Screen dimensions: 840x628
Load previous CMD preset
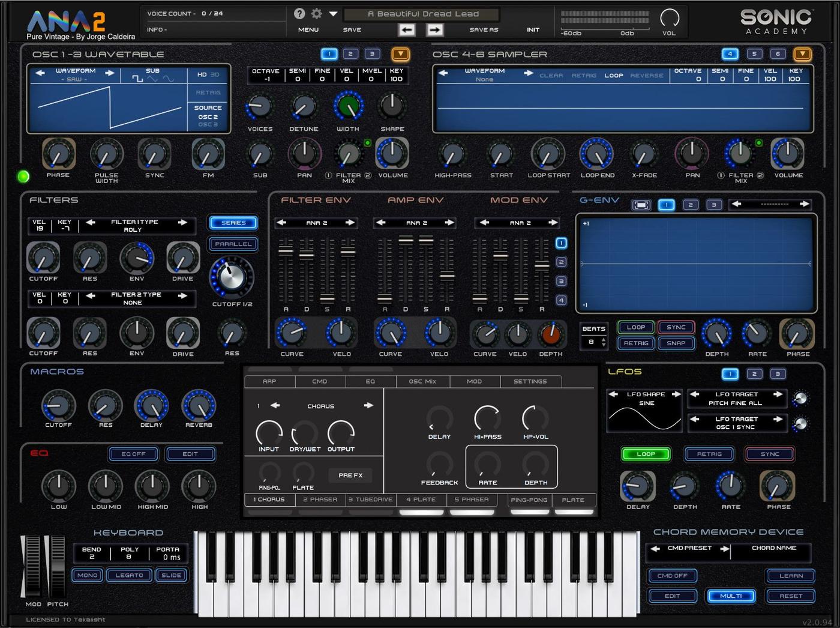coord(655,548)
